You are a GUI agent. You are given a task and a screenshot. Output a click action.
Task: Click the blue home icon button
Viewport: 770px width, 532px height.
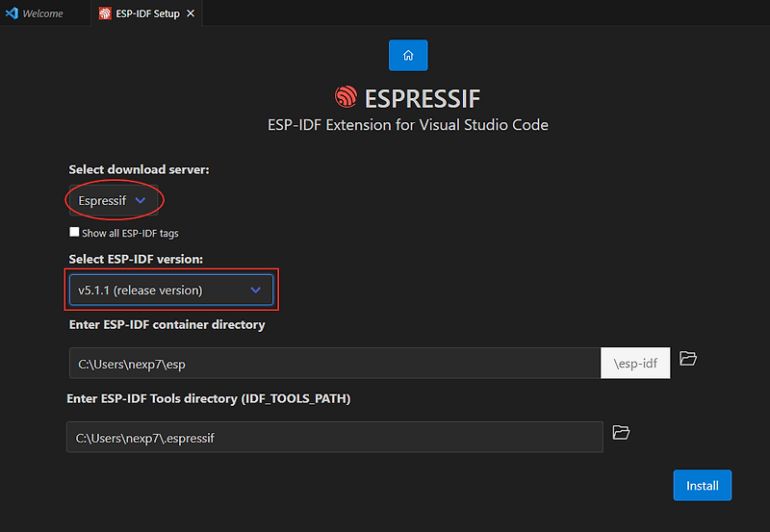click(x=408, y=56)
